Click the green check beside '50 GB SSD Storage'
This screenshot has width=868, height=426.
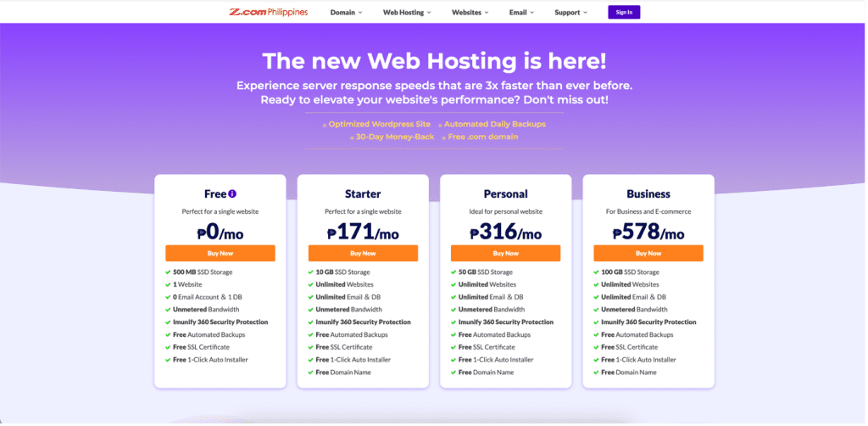(x=453, y=272)
